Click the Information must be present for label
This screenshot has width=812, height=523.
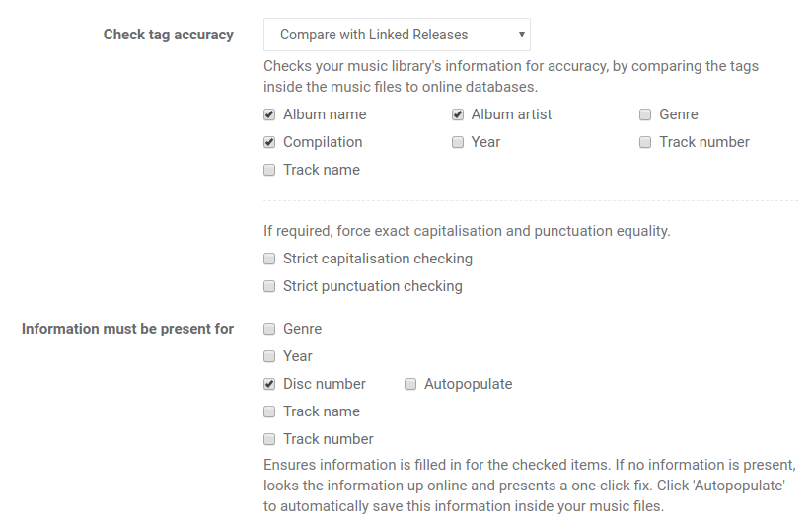tap(127, 329)
